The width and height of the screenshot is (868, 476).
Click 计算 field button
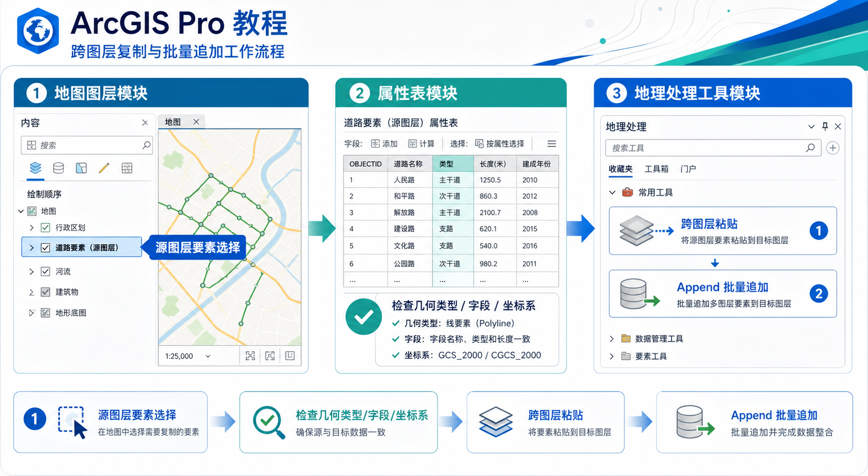click(x=421, y=144)
